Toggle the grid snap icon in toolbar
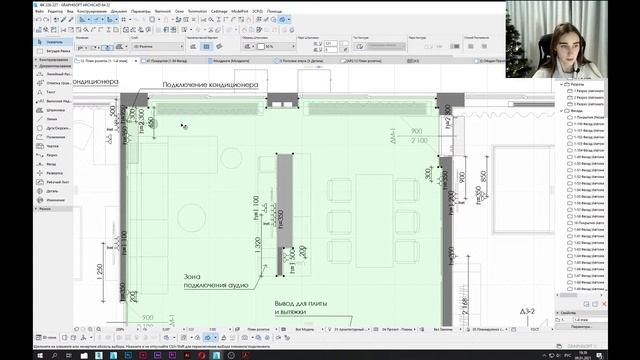 pos(124,19)
